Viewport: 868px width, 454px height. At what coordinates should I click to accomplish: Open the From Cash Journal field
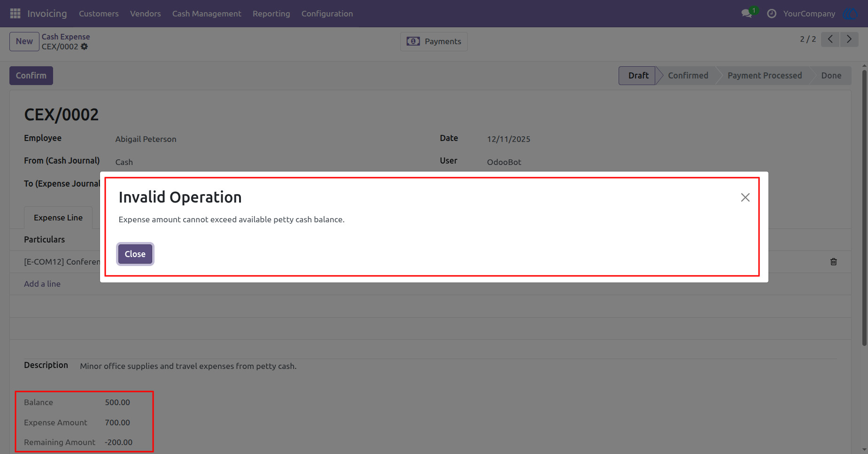124,162
